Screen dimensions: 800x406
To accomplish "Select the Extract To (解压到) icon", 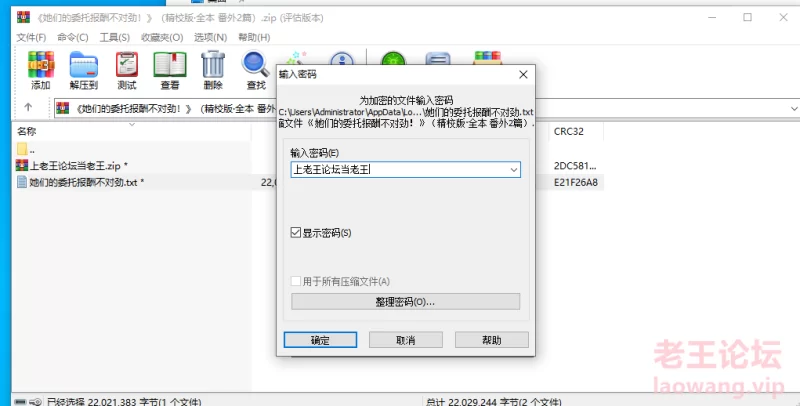I will pos(84,70).
